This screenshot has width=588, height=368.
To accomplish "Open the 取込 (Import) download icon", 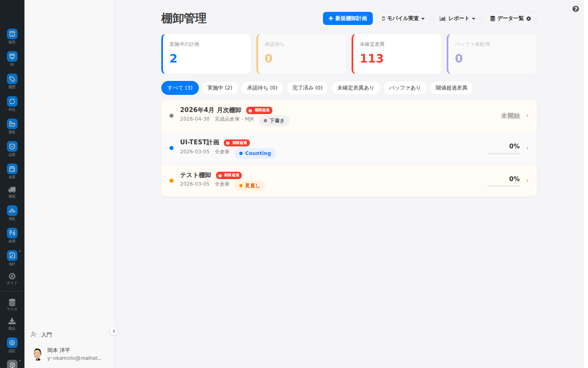I will coord(12,321).
